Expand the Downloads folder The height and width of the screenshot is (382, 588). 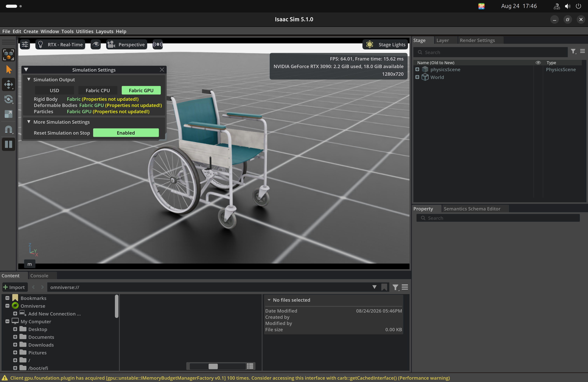pyautogui.click(x=15, y=345)
